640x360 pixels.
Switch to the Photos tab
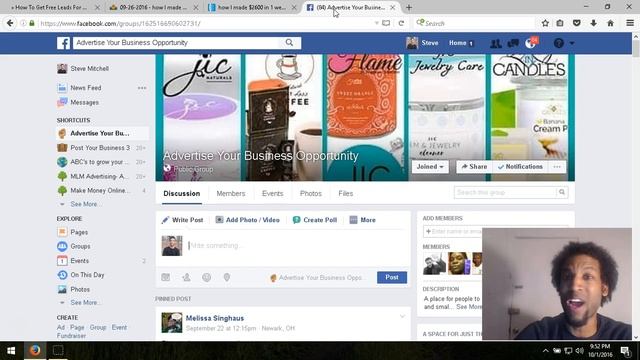311,193
